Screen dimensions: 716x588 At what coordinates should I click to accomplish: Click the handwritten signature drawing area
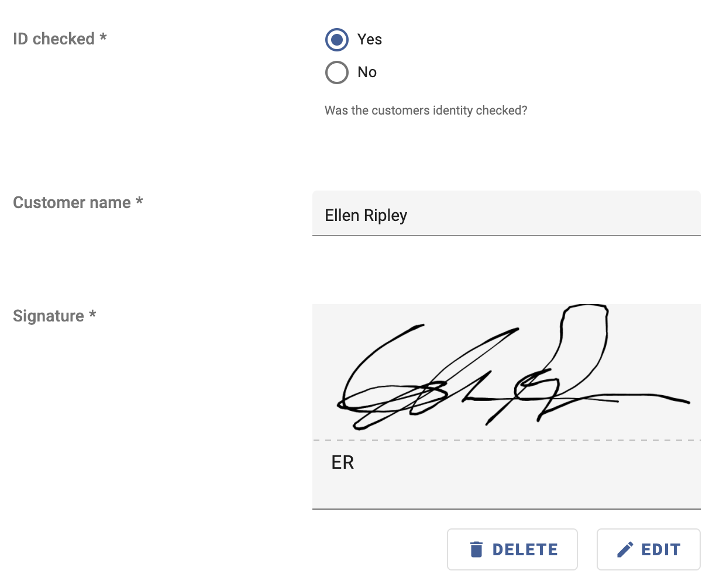click(x=507, y=372)
